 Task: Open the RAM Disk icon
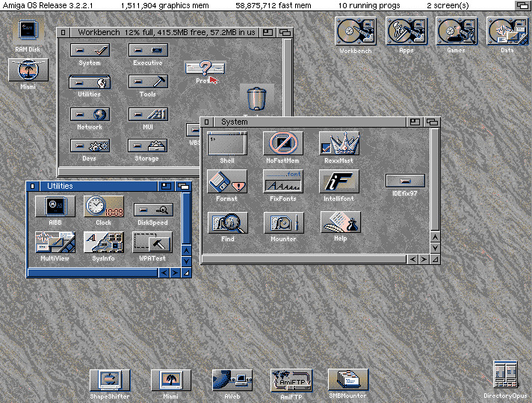click(x=28, y=30)
